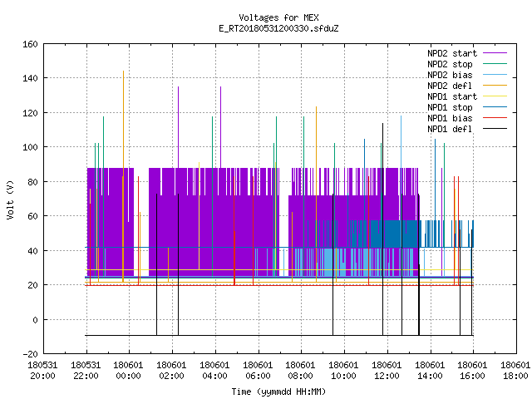Screen dimensions: 532x399
Task: Pick the light blue line sample beside NPD2 bias
Action: tap(495, 74)
